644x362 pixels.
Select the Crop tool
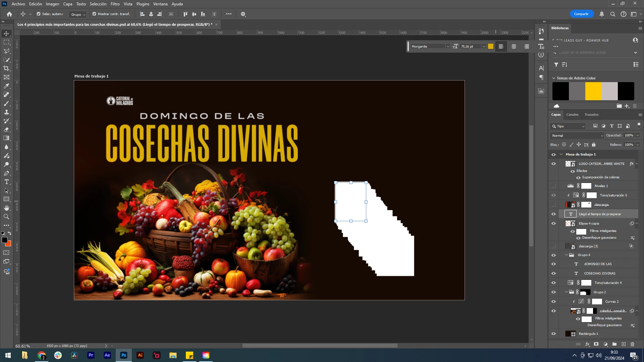pos(6,68)
